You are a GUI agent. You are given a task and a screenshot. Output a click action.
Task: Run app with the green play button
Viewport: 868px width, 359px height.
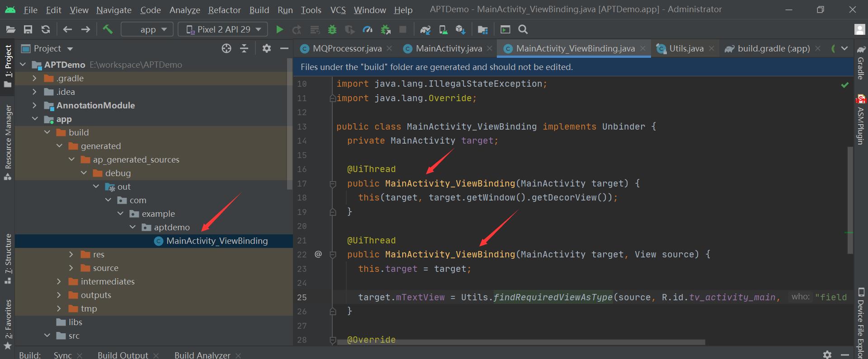pos(279,30)
